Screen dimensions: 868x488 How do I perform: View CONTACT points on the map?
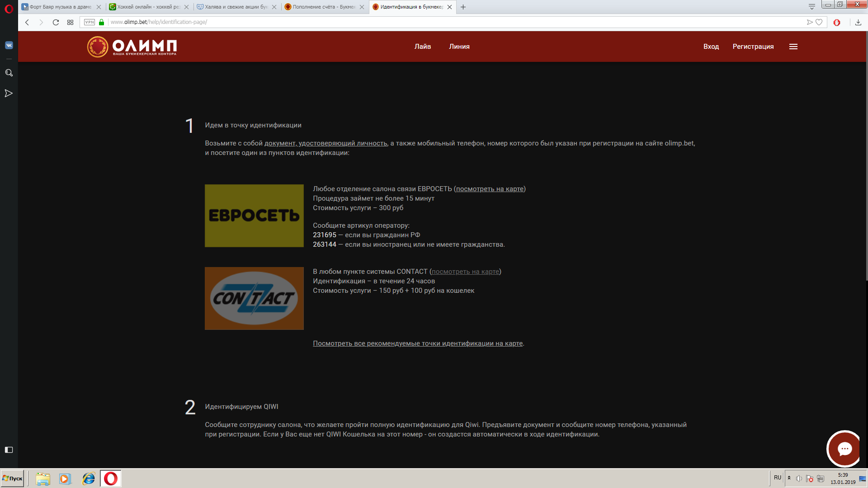(465, 272)
